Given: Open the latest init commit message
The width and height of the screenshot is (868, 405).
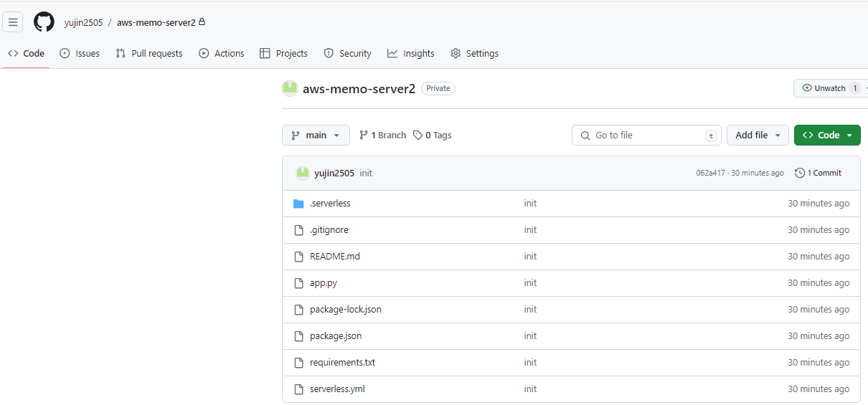Looking at the screenshot, I should click(x=366, y=173).
